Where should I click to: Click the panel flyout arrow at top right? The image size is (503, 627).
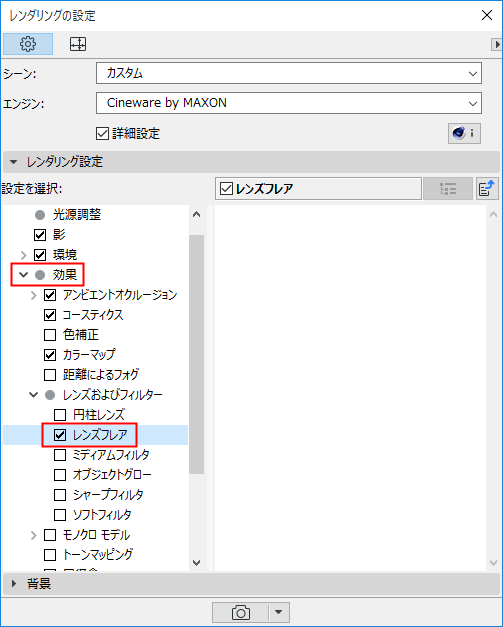coord(497,44)
